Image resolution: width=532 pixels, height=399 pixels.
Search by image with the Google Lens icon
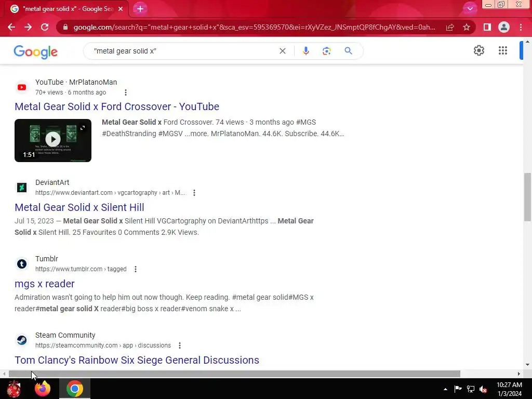[x=326, y=51]
